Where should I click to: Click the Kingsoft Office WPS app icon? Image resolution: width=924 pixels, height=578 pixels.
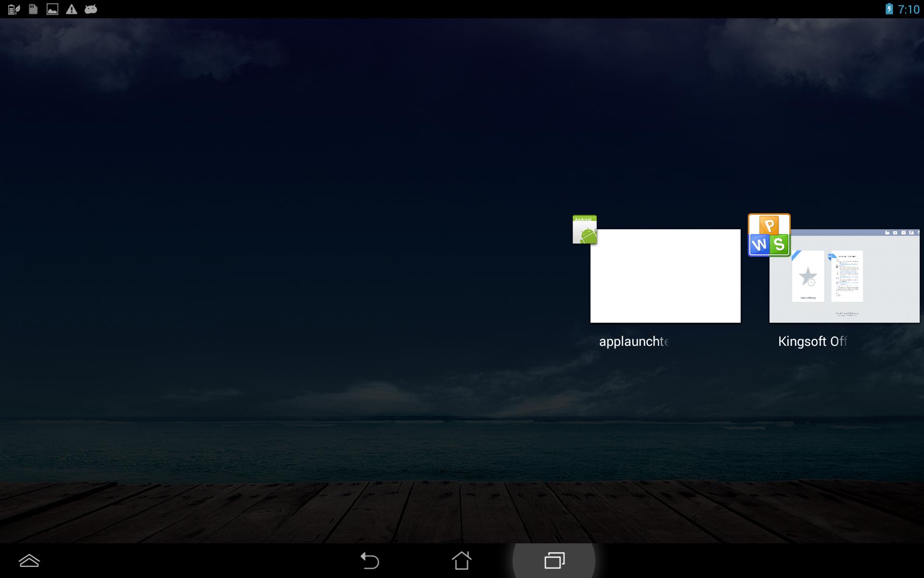tap(769, 235)
